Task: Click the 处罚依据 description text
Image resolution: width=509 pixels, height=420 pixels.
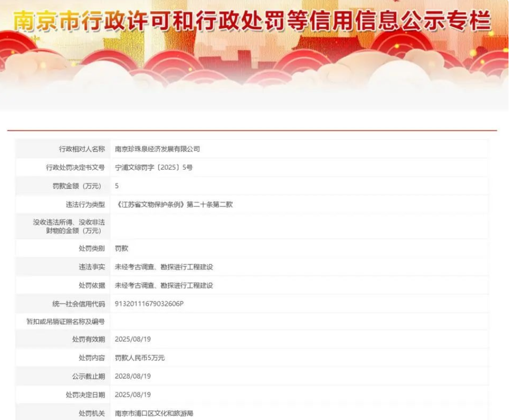Action: click(164, 286)
